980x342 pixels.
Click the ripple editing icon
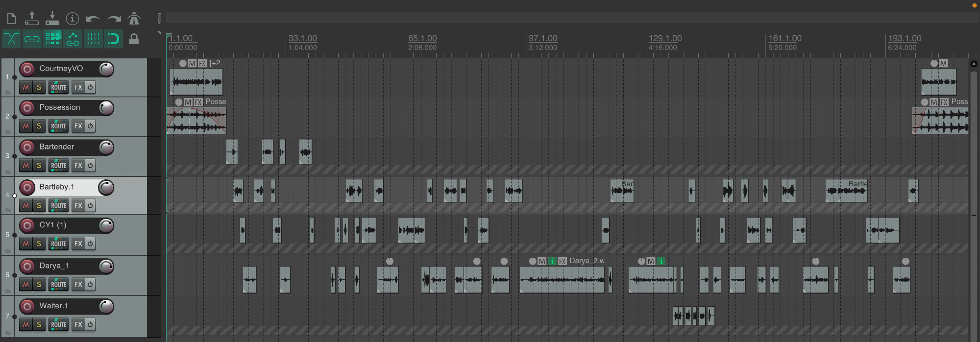pyautogui.click(x=52, y=39)
